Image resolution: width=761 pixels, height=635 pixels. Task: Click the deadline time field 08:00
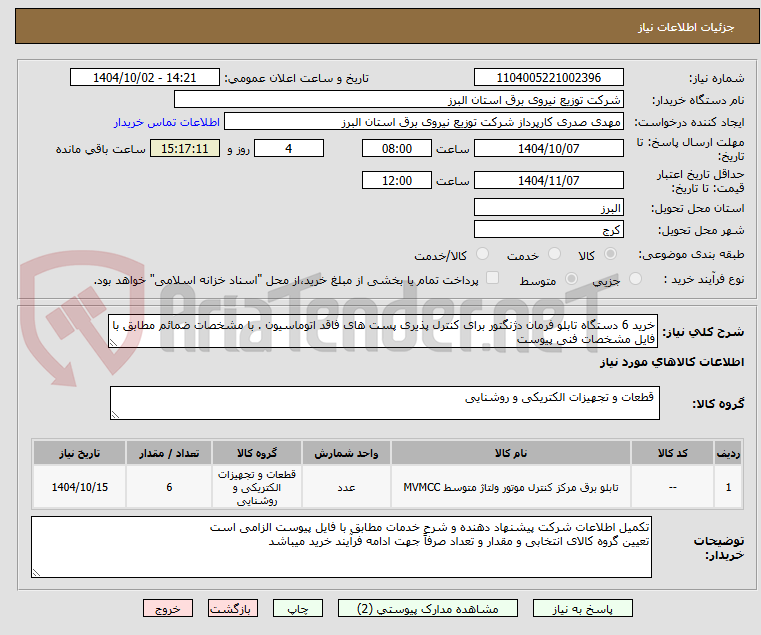(397, 148)
